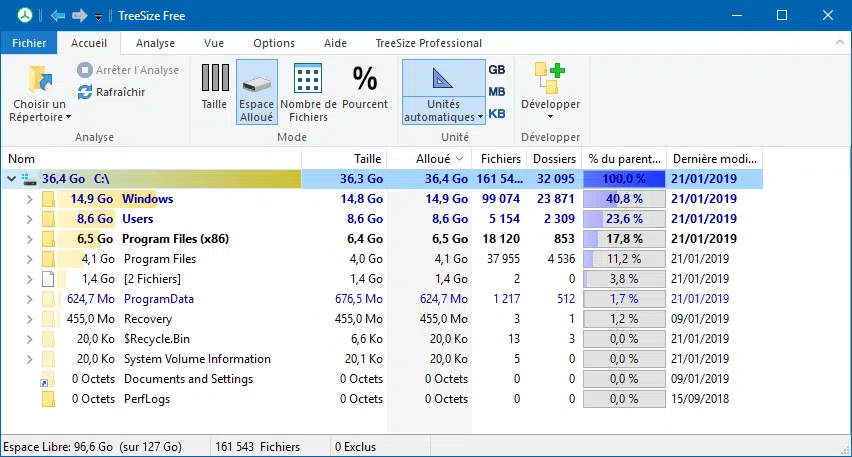
Task: Sort by % du parent column header
Action: point(624,159)
